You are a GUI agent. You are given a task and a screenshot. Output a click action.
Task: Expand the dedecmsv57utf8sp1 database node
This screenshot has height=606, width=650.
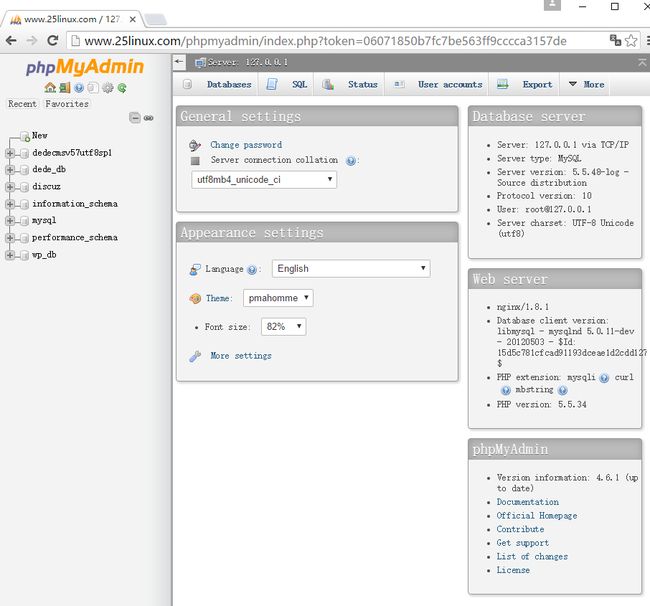(x=10, y=153)
